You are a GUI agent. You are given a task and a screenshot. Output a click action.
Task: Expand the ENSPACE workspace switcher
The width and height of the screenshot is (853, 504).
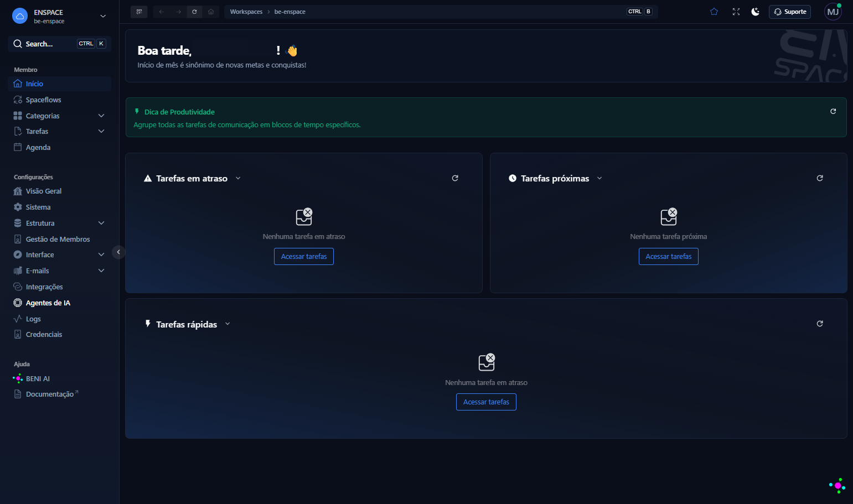[x=103, y=16]
